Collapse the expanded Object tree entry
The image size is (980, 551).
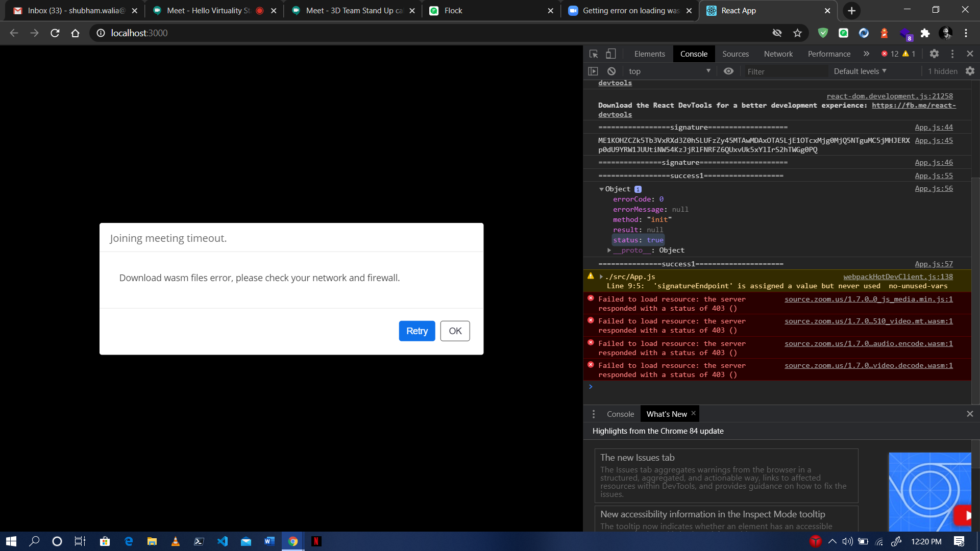[x=601, y=189]
